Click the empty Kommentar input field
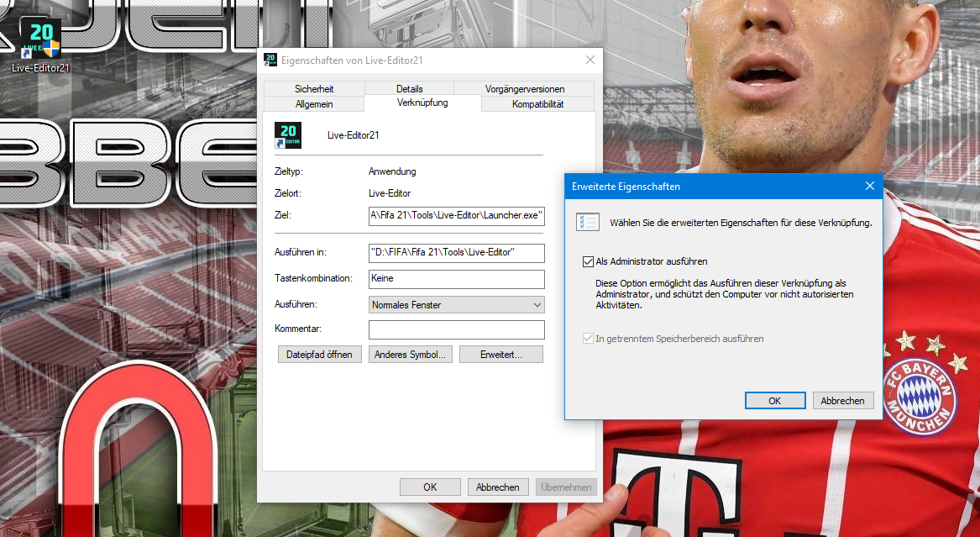Viewport: 980px width, 537px height. click(x=456, y=329)
